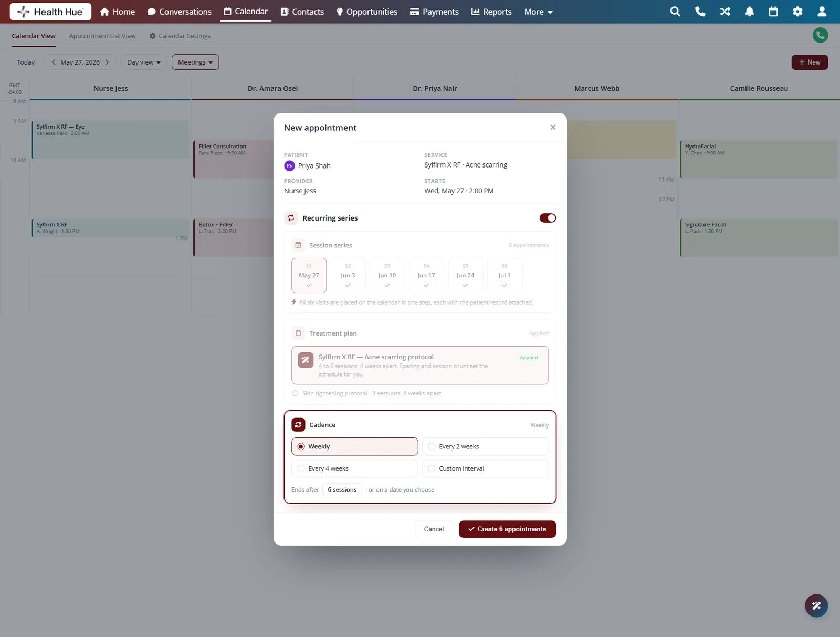The width and height of the screenshot is (840, 637).
Task: Open HydraFacial appointment for Y. Chen
Action: click(759, 159)
